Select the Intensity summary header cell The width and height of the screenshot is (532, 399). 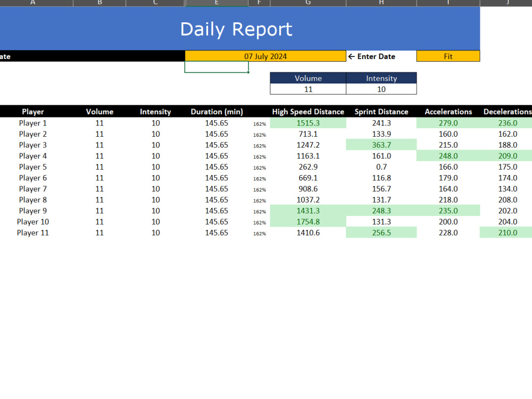coord(381,78)
